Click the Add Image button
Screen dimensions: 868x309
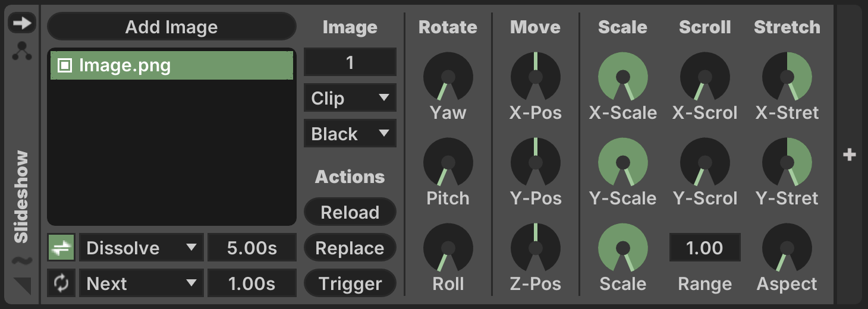click(171, 27)
